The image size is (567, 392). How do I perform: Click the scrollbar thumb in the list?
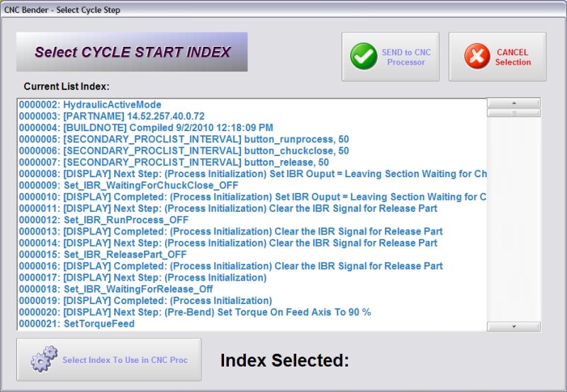coord(514,113)
